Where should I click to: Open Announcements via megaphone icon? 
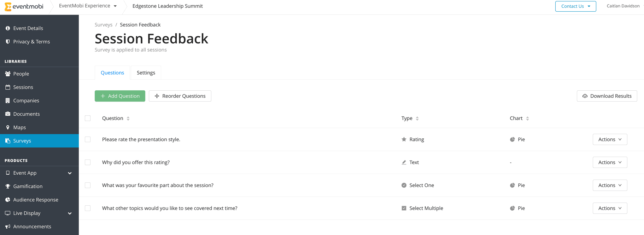[x=8, y=227]
